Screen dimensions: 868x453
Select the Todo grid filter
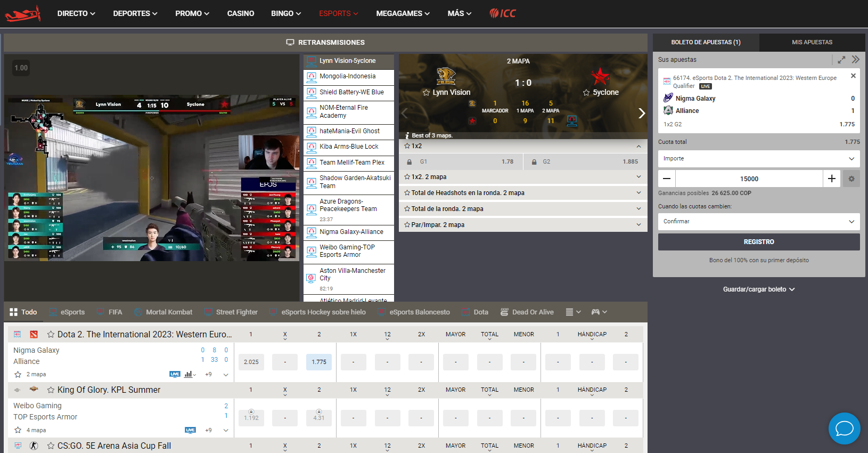click(x=23, y=312)
